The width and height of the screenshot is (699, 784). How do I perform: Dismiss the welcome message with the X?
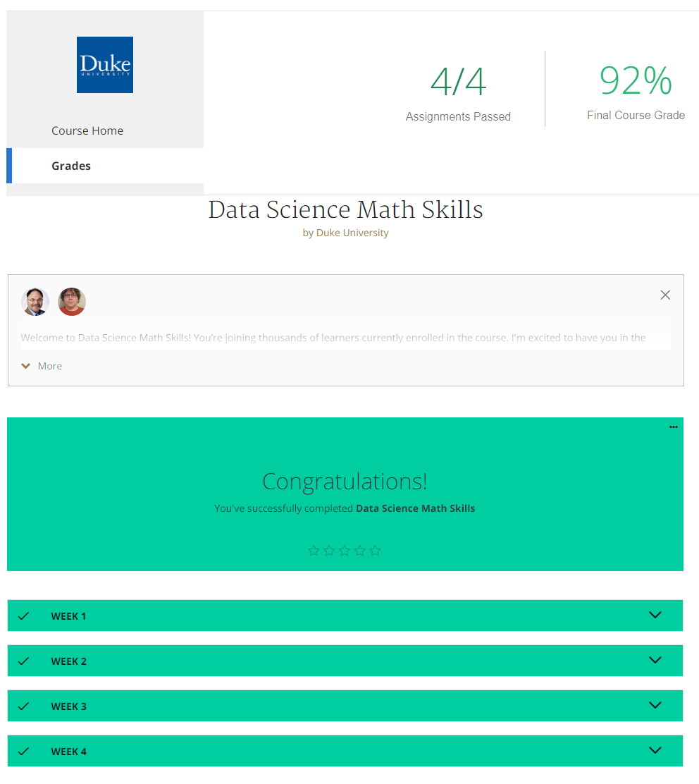(665, 295)
